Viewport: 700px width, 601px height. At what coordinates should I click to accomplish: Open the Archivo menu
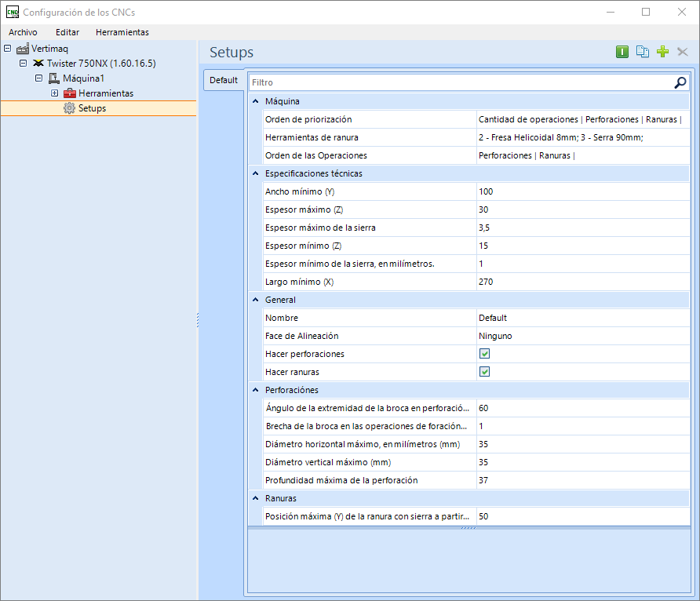pyautogui.click(x=23, y=32)
